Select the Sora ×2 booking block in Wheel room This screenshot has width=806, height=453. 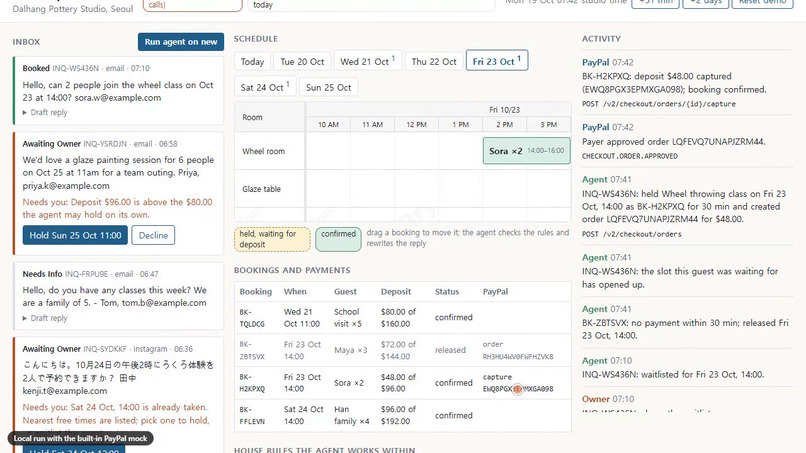pyautogui.click(x=526, y=151)
